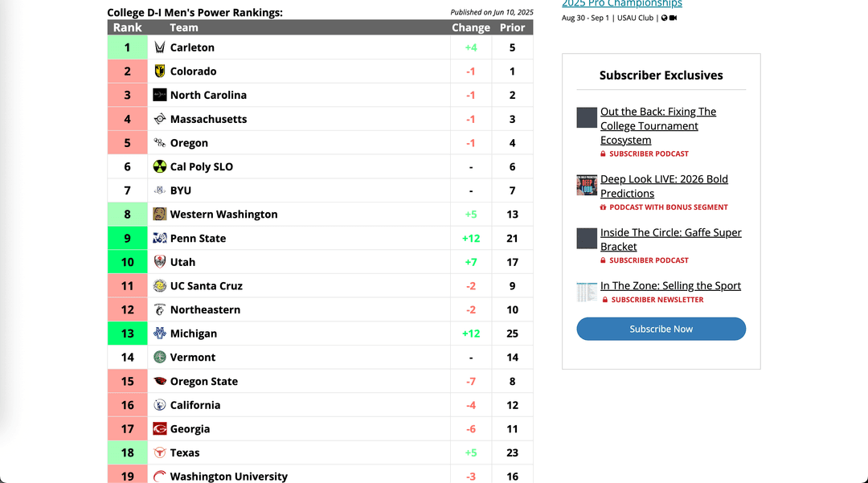This screenshot has height=483, width=868.
Task: Click the Change column header
Action: 470,27
